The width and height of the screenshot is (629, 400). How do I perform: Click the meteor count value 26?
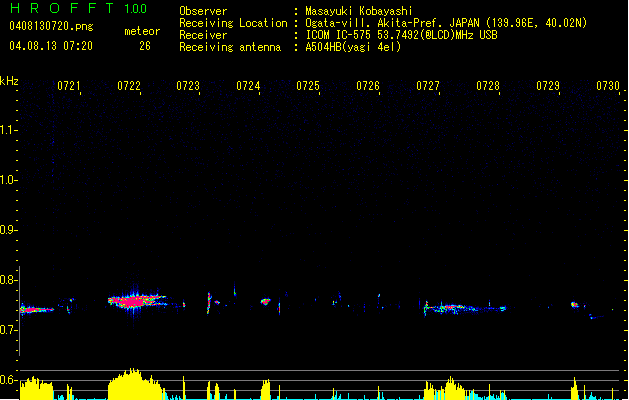145,46
